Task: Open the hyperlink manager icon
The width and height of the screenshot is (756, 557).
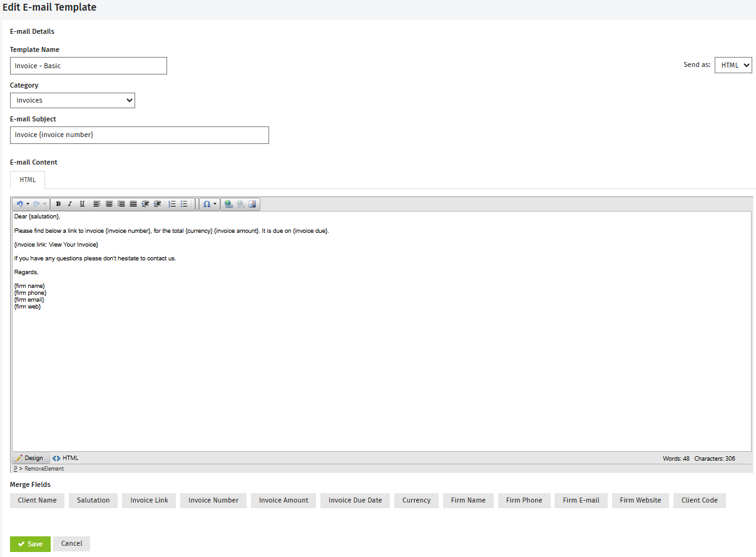Action: (x=228, y=204)
